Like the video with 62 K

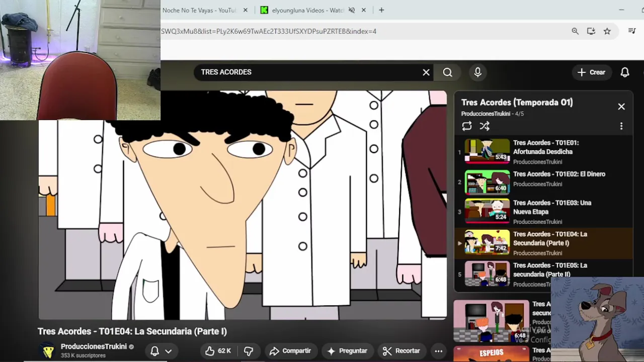point(218,351)
